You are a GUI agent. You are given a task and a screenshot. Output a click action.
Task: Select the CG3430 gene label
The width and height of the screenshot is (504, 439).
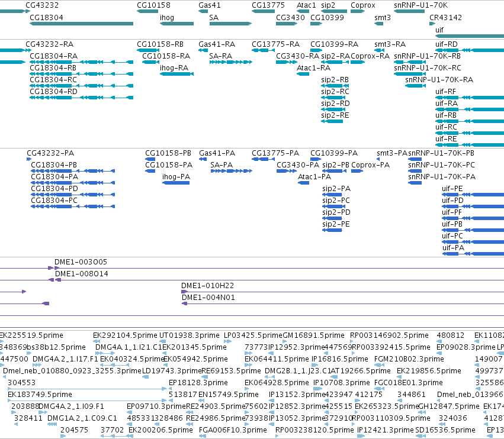(290, 17)
